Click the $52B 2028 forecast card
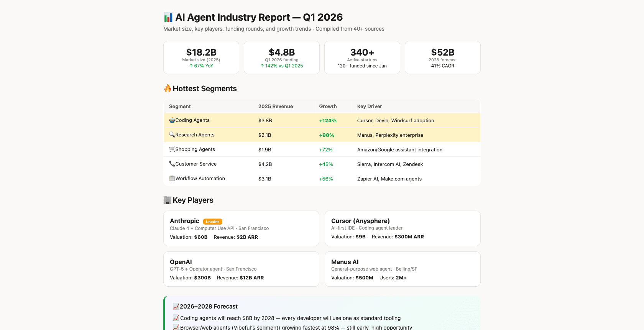Screen dimensions: 644x330 [443, 57]
